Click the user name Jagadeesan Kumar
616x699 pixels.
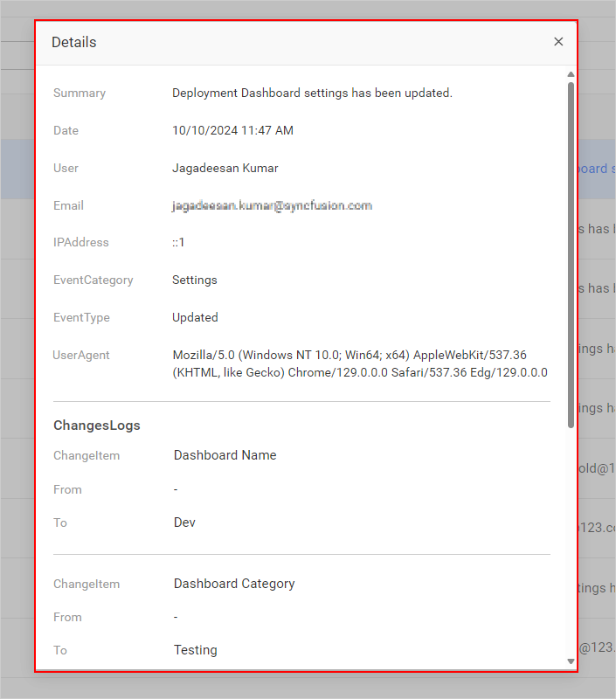click(225, 168)
